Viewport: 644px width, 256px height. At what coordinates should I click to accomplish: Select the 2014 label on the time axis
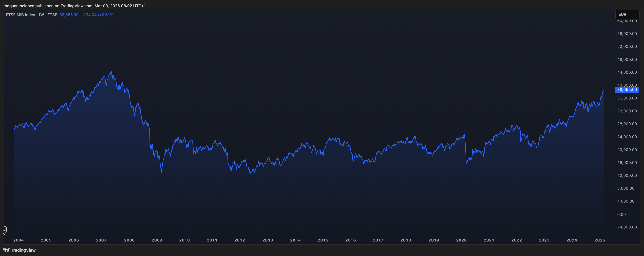click(x=295, y=240)
